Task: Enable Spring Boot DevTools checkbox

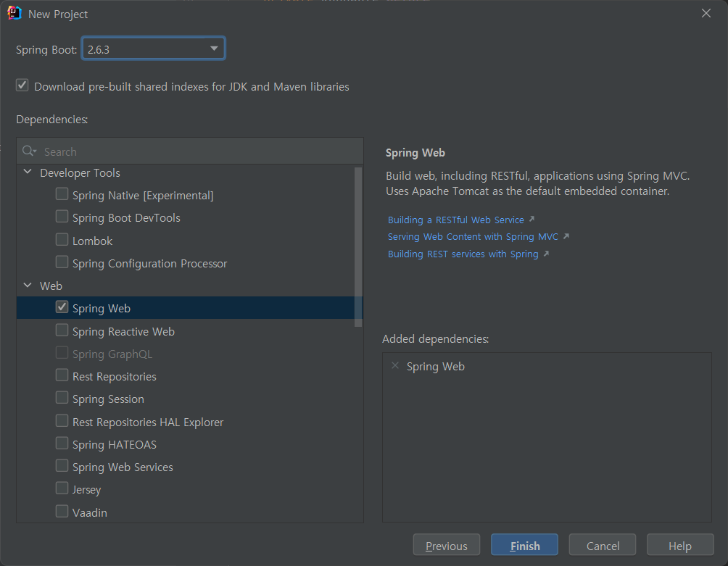Action: pyautogui.click(x=62, y=216)
